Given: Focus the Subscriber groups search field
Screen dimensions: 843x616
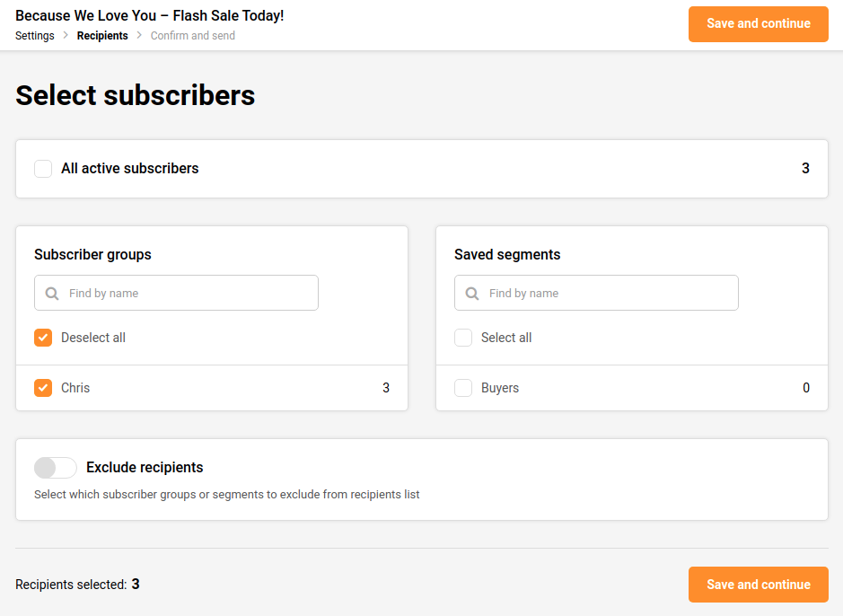Looking at the screenshot, I should (x=189, y=294).
